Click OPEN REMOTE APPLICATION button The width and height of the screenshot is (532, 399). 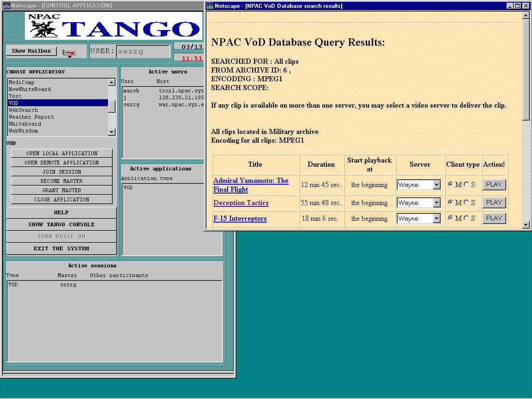click(x=62, y=163)
